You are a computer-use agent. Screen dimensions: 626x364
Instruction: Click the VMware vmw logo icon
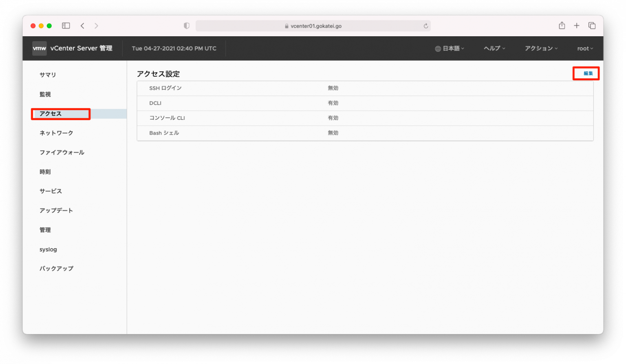click(x=40, y=48)
